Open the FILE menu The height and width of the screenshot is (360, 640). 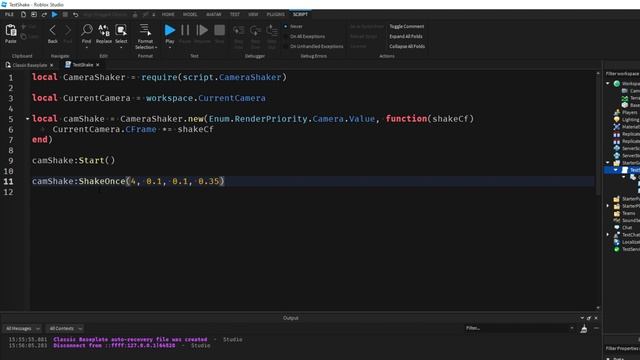[x=9, y=14]
